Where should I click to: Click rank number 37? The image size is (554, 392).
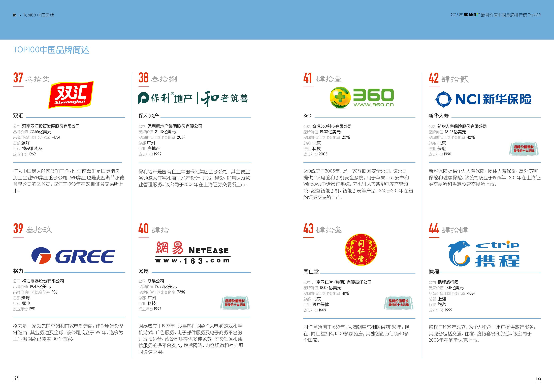[x=18, y=78]
